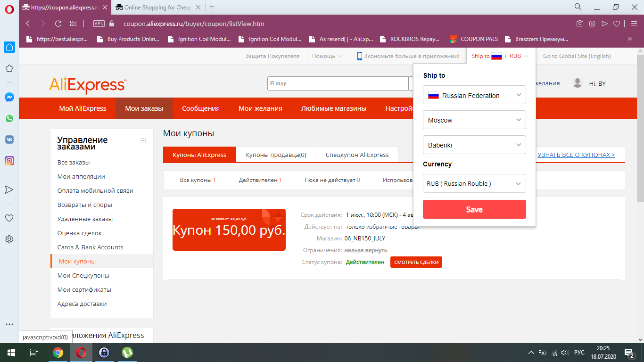The image size is (644, 362).
Task: Take a snapshot with camera icon
Action: [580, 24]
